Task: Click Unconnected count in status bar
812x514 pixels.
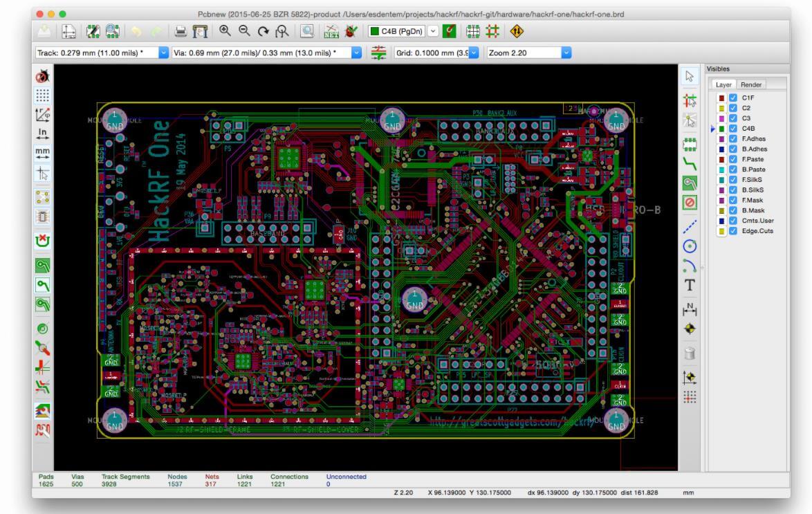Action: 346,480
